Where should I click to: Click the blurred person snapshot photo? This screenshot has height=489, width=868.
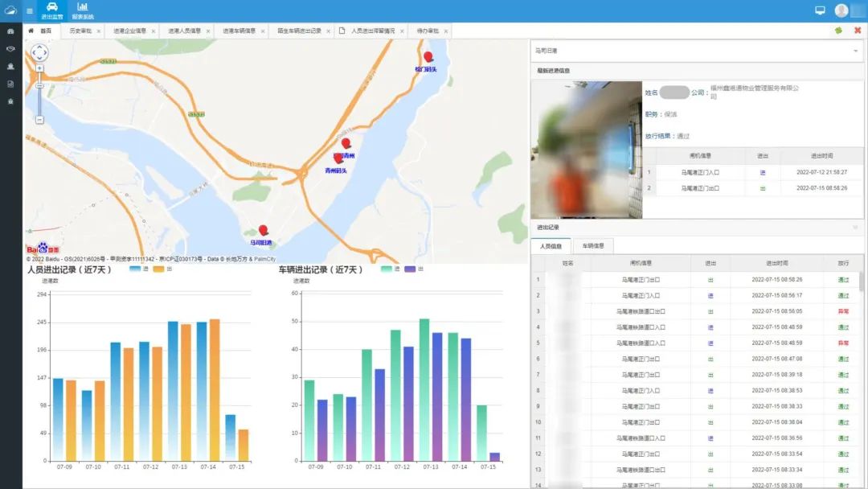pyautogui.click(x=586, y=149)
